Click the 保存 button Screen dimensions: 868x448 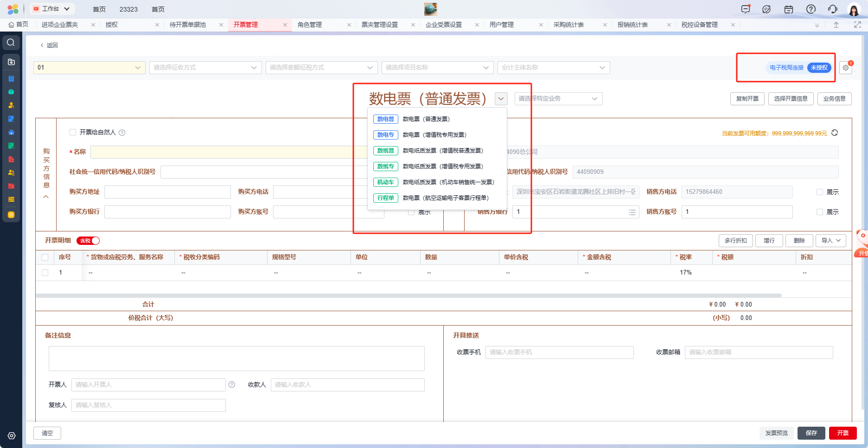tap(811, 433)
